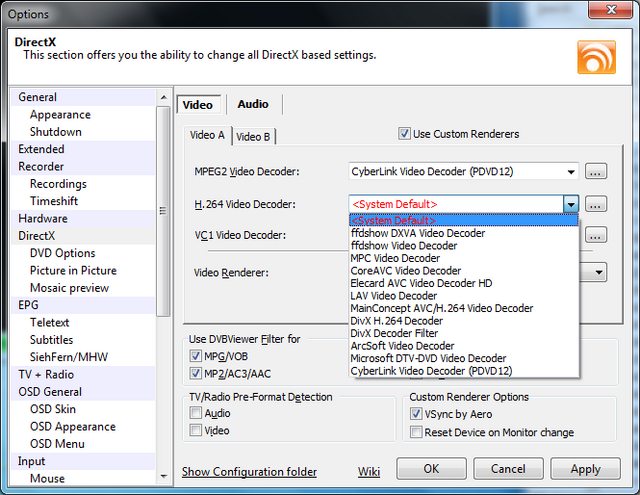The height and width of the screenshot is (495, 640).
Task: Click the OK button
Action: (431, 468)
